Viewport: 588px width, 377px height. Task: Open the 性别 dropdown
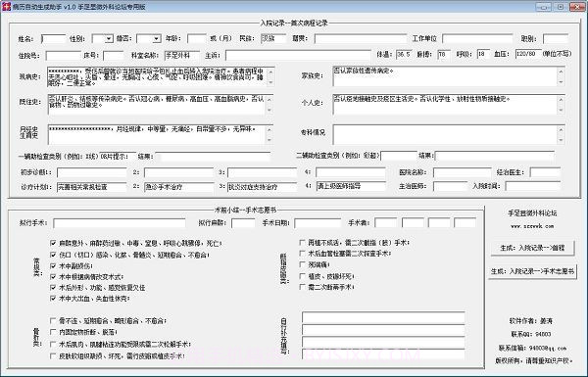109,38
